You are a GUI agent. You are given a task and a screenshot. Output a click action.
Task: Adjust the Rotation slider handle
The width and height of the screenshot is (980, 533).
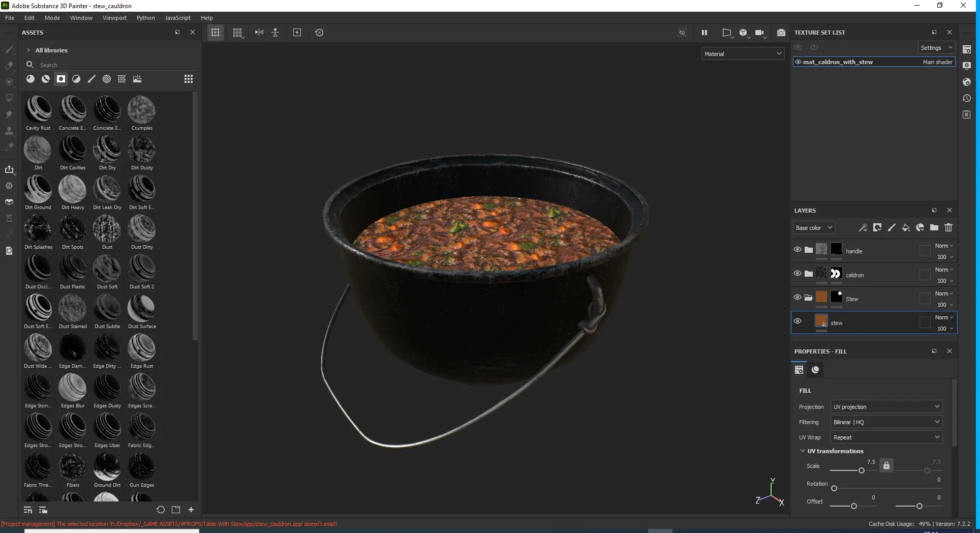coord(834,488)
